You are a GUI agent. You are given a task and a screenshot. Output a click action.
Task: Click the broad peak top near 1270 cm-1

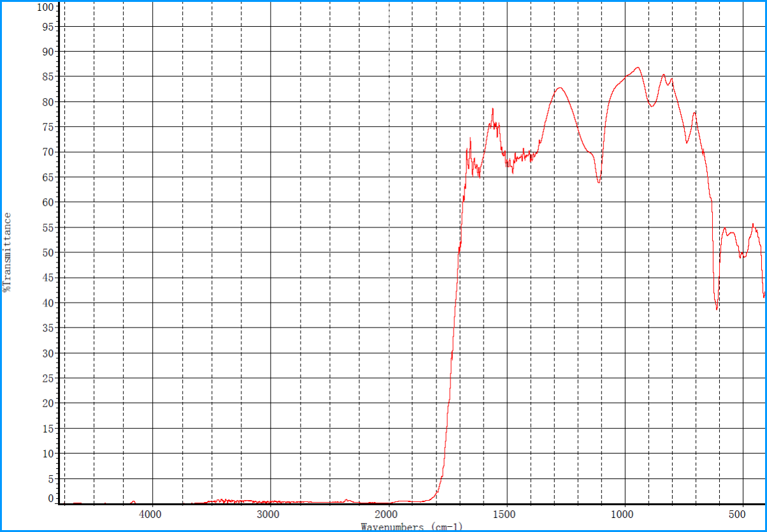coord(559,88)
